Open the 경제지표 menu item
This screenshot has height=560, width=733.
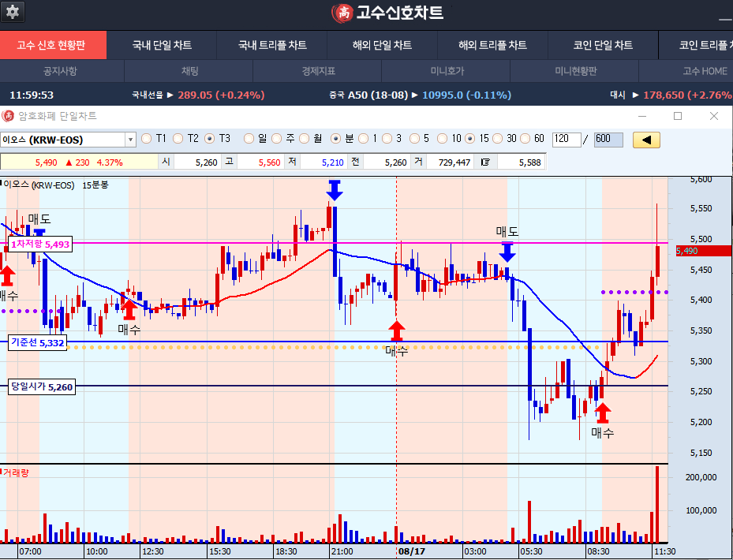pos(318,71)
